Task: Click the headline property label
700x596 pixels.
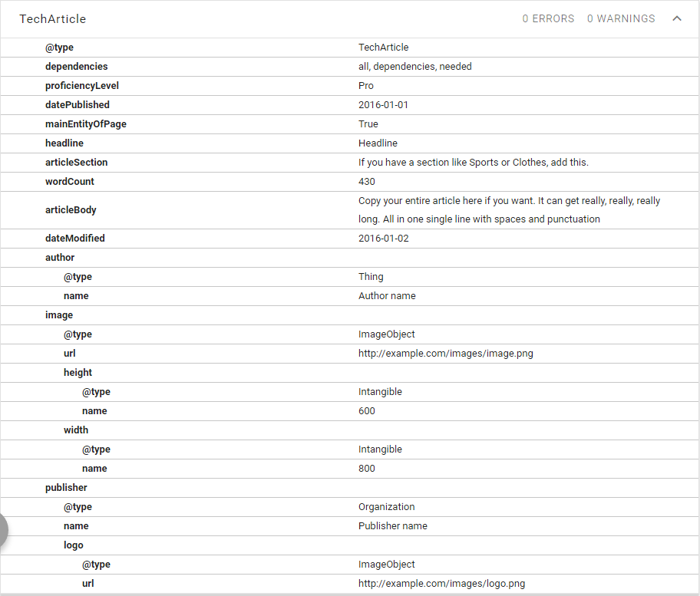Action: (64, 143)
